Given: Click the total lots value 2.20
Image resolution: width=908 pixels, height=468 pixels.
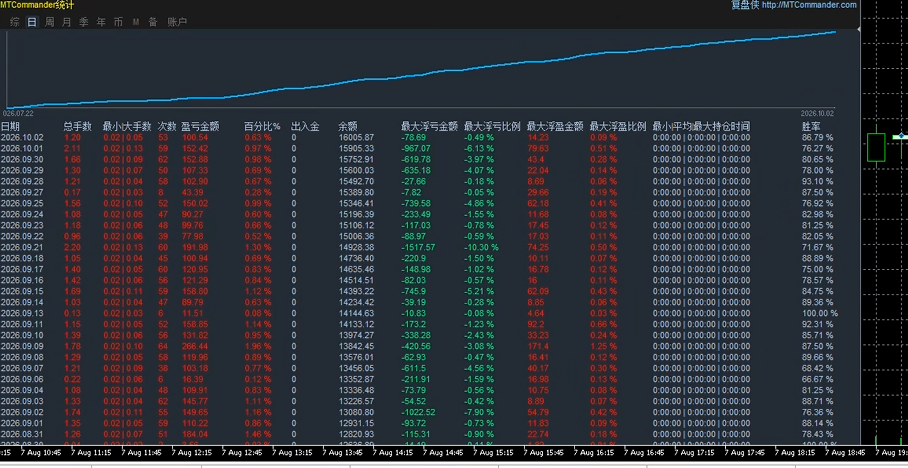Looking at the screenshot, I should point(72,247).
